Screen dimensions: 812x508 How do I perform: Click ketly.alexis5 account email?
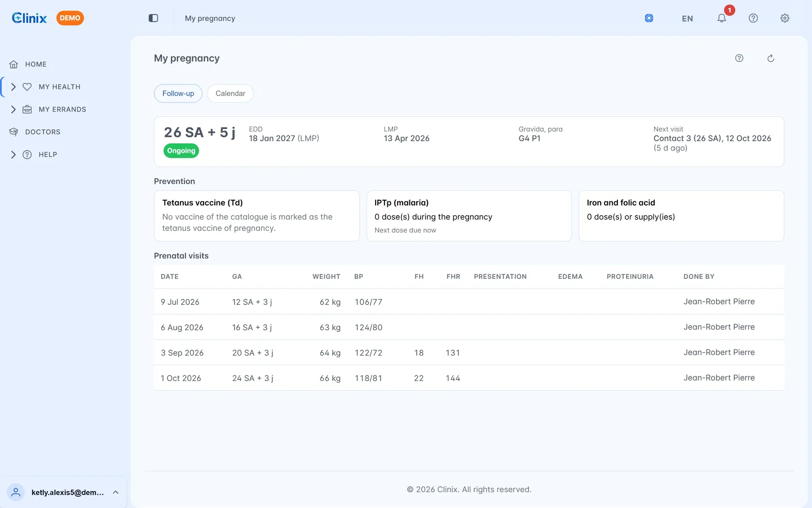click(x=68, y=493)
